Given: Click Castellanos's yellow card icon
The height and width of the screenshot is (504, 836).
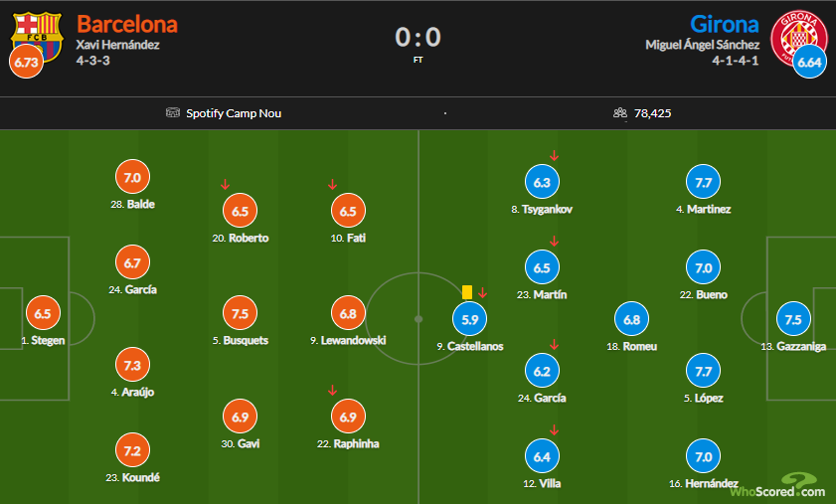Looking at the screenshot, I should tap(467, 291).
